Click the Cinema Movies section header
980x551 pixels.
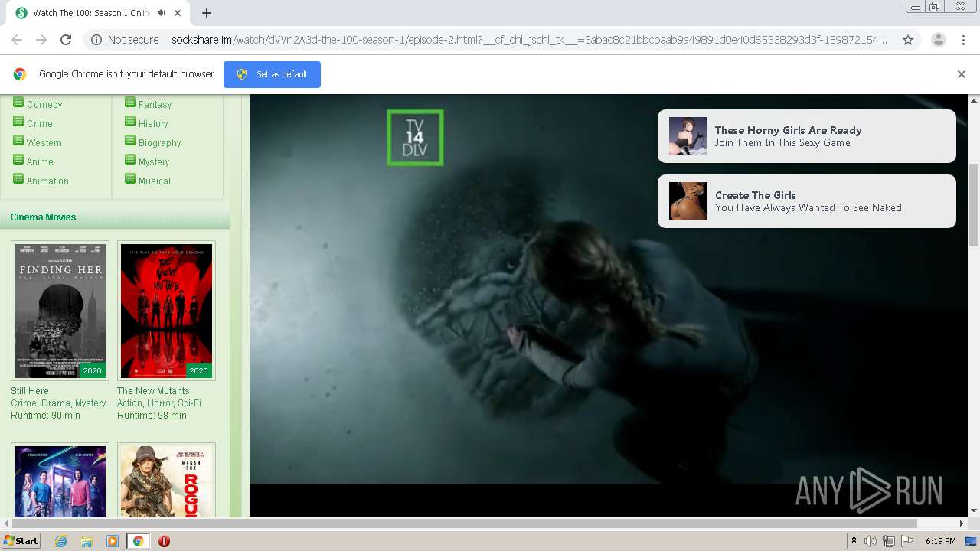point(43,217)
